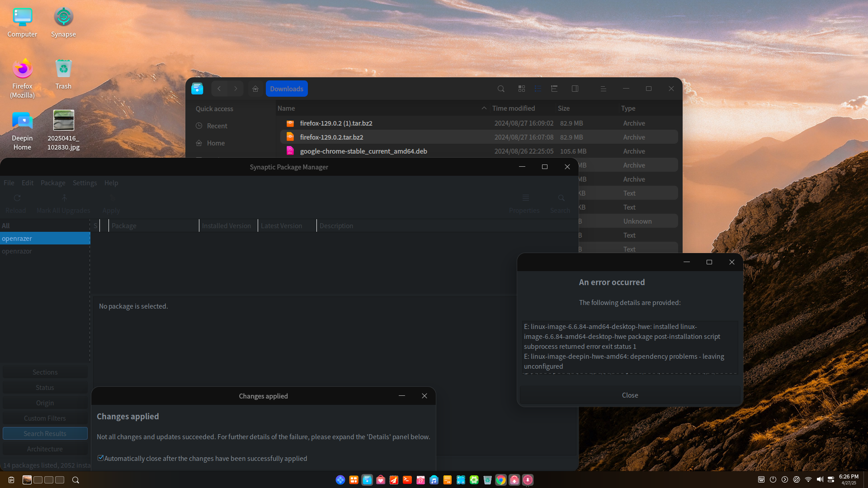Open the file manager hamburger menu
Viewport: 868px width, 488px height.
point(603,89)
